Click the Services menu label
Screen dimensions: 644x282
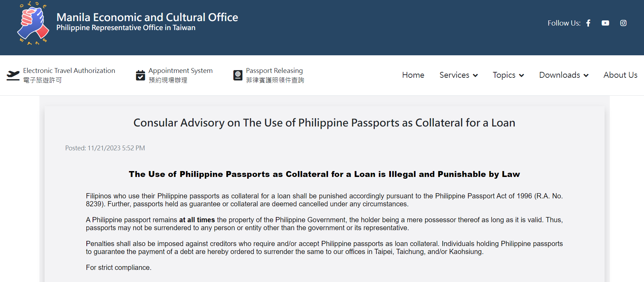point(454,75)
